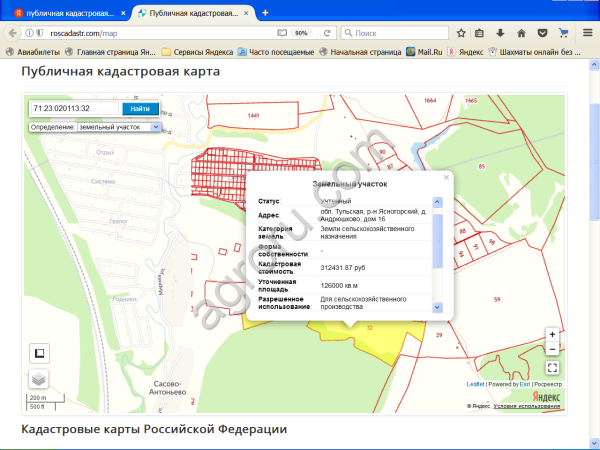
Task: Click the Сасово-Антоньево map label
Action: 168,388
